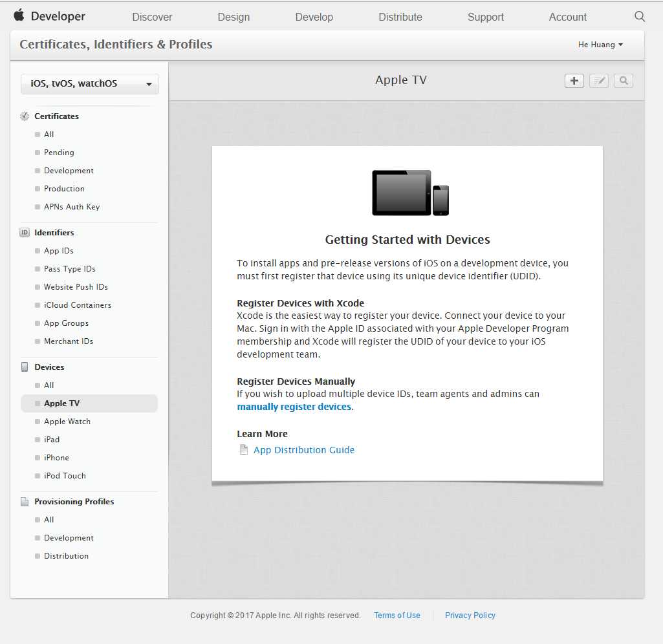The height and width of the screenshot is (644, 663).
Task: Select iPad under Devices
Action: 52,440
